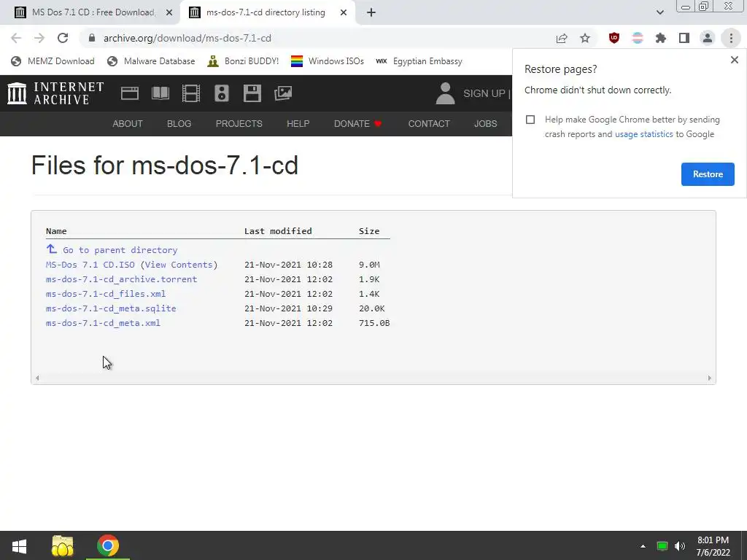This screenshot has height=560, width=747.
Task: Click the Chrome taskbar icon
Action: click(108, 546)
